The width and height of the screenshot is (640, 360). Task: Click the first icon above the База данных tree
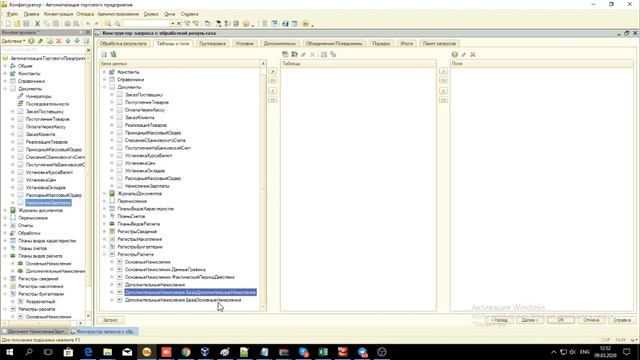(104, 54)
